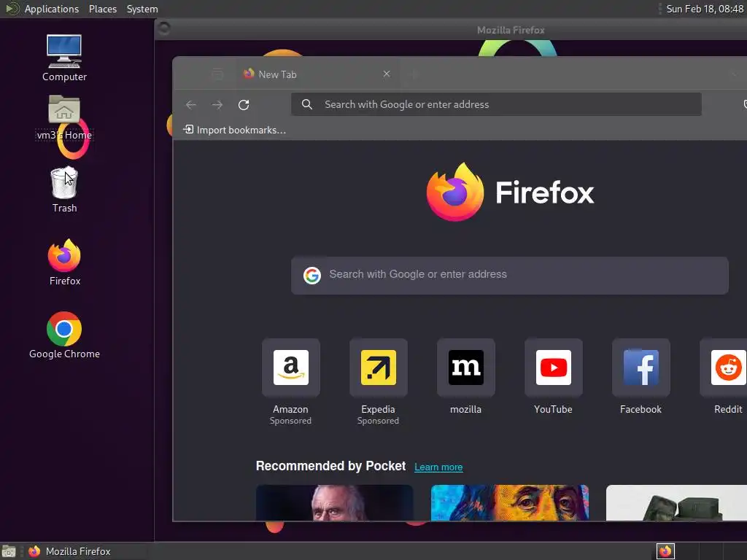Screen dimensions: 747x560
Task: Click the date and time clock
Action: (705, 9)
